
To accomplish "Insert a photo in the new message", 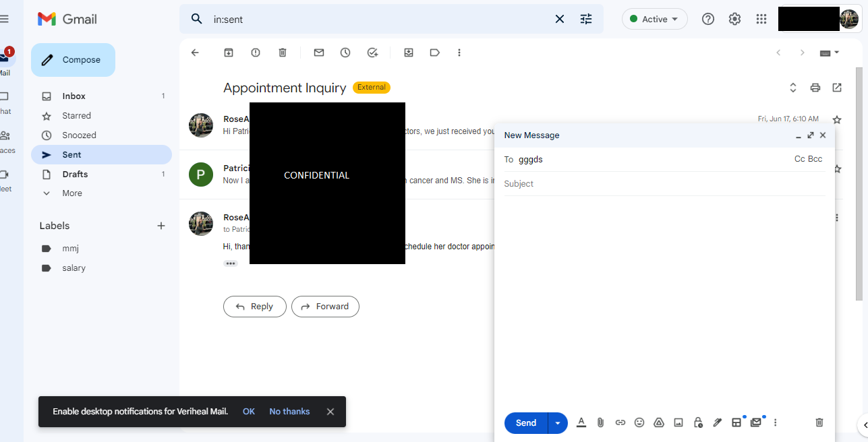I will click(678, 422).
